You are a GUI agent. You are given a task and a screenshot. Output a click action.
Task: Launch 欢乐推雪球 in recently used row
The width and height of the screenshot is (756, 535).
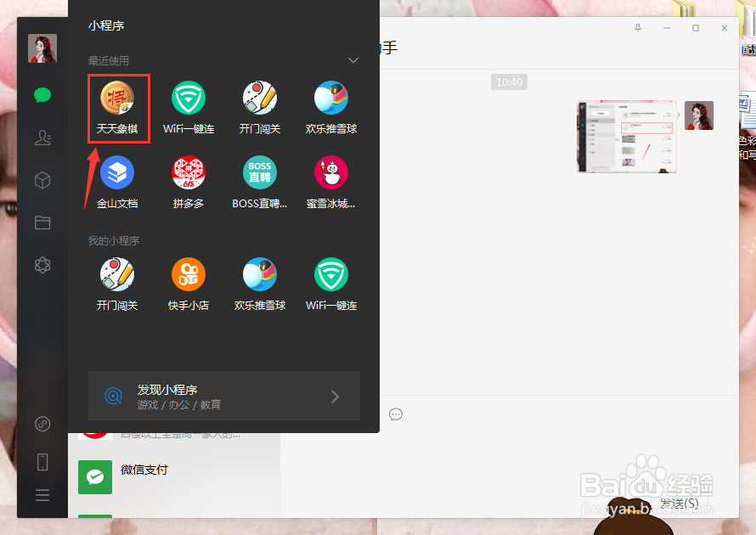(x=331, y=108)
